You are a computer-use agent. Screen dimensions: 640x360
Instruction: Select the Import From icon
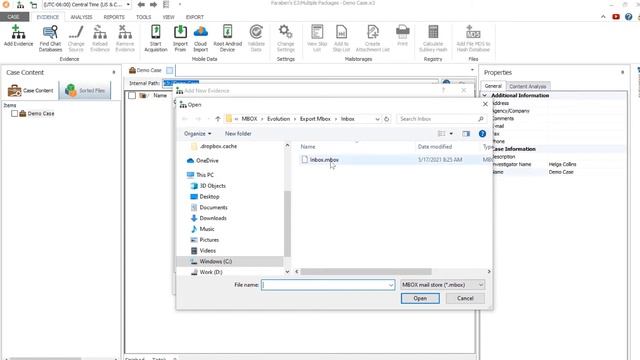click(x=180, y=38)
